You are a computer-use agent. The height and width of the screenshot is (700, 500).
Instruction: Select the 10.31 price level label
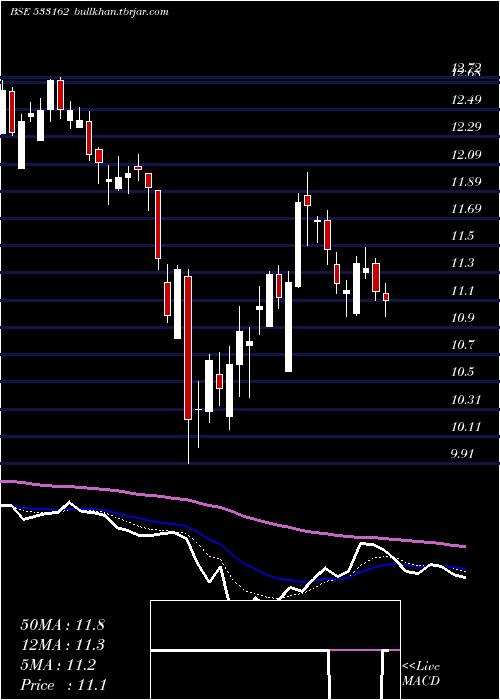(x=466, y=399)
